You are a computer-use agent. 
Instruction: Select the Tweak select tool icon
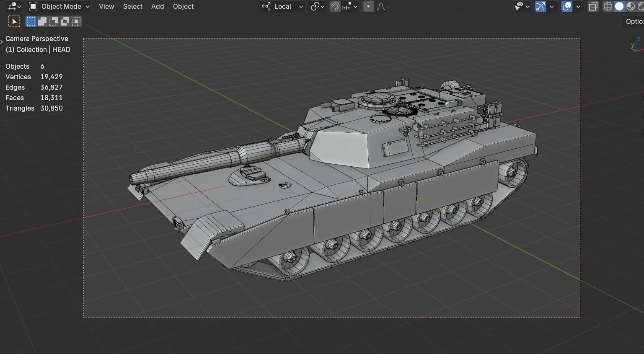pyautogui.click(x=14, y=21)
